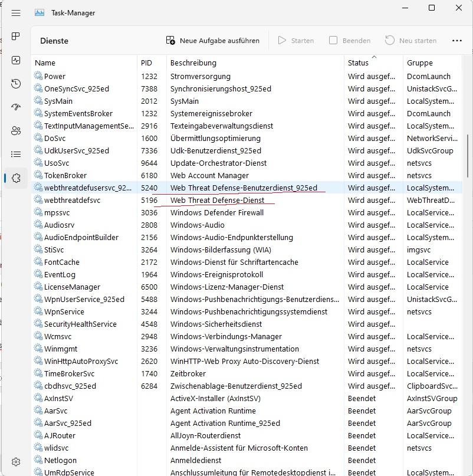
Task: Click gear icon of Audiosrv service
Action: [38, 224]
